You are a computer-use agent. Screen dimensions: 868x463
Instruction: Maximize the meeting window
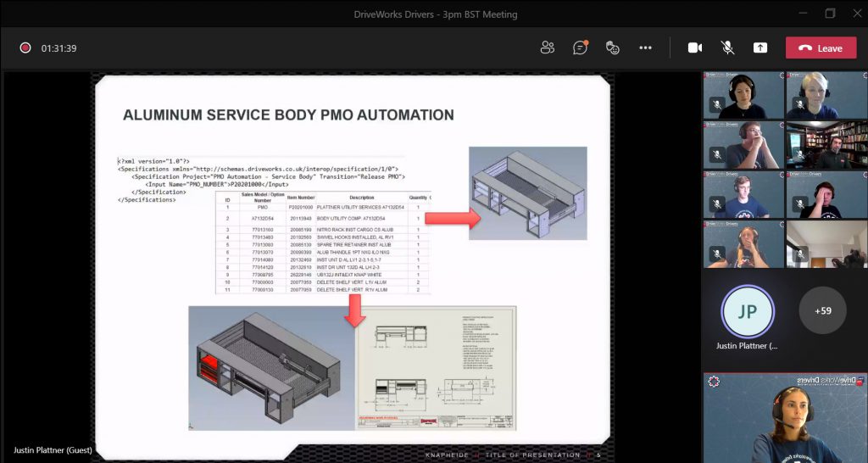point(830,14)
